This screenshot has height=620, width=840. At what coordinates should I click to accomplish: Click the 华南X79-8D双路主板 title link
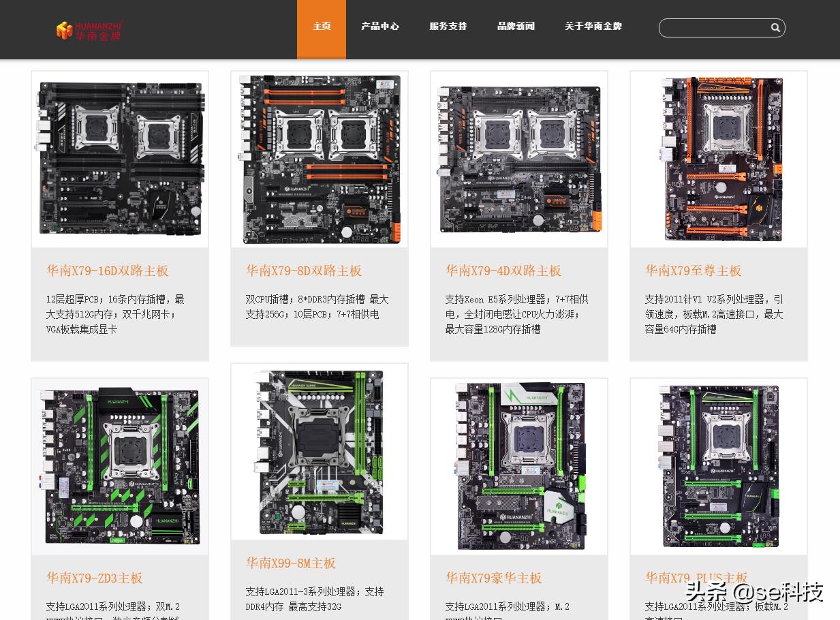tap(304, 270)
